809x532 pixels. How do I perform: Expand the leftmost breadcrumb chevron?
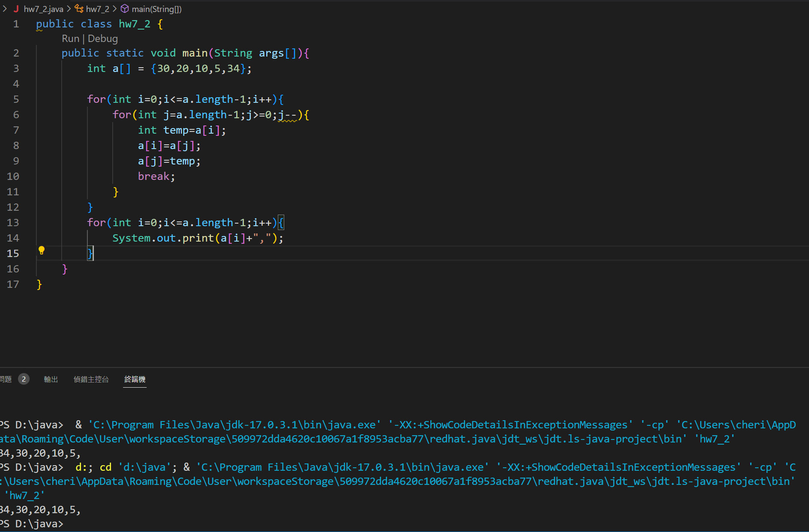click(4, 9)
